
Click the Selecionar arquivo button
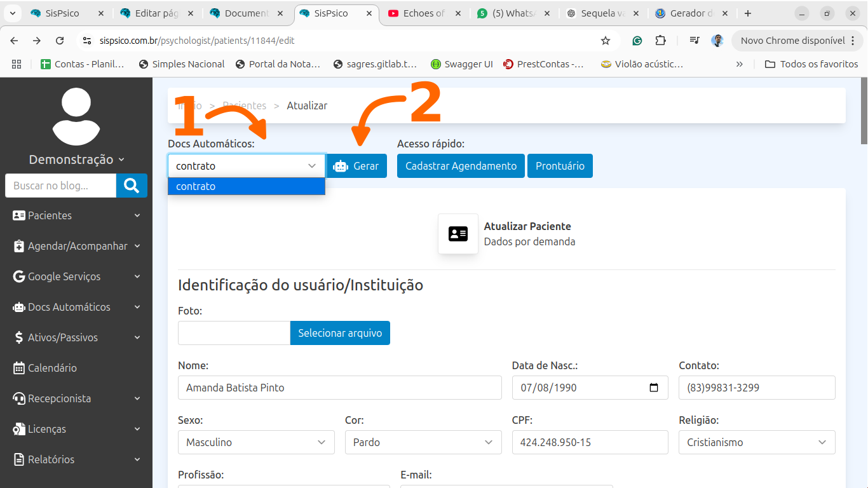(340, 333)
